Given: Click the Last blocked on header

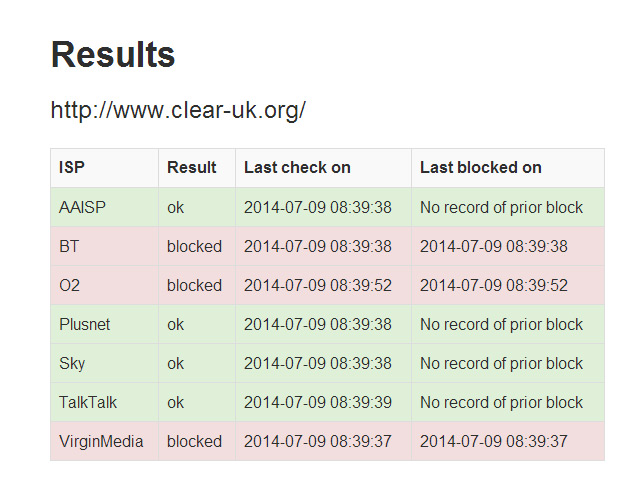Looking at the screenshot, I should tap(480, 168).
